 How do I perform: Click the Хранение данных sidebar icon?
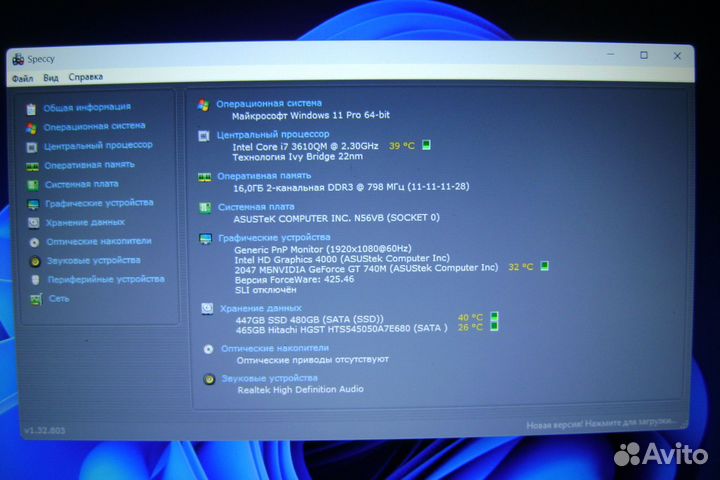(x=33, y=222)
